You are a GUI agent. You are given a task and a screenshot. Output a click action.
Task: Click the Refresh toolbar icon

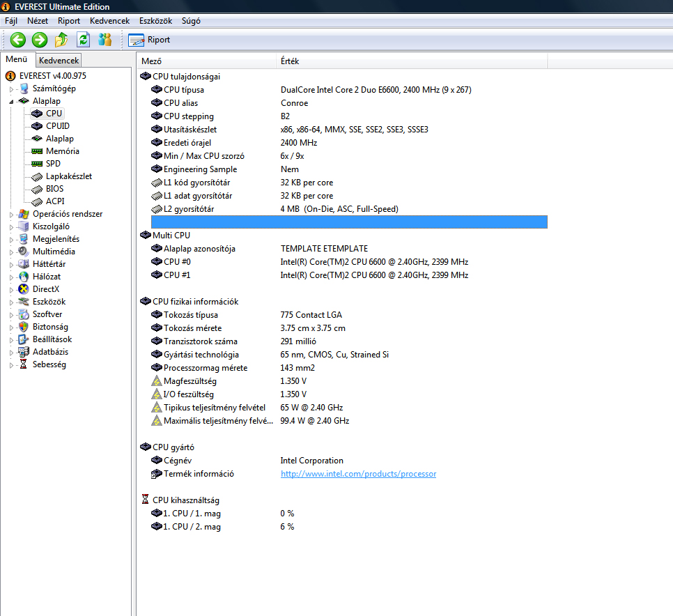[x=84, y=40]
